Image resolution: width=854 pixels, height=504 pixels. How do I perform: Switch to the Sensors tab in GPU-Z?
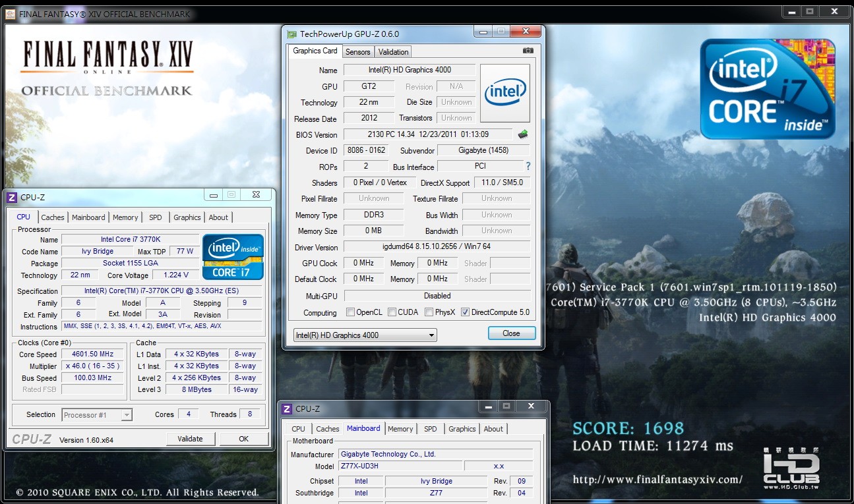point(358,52)
